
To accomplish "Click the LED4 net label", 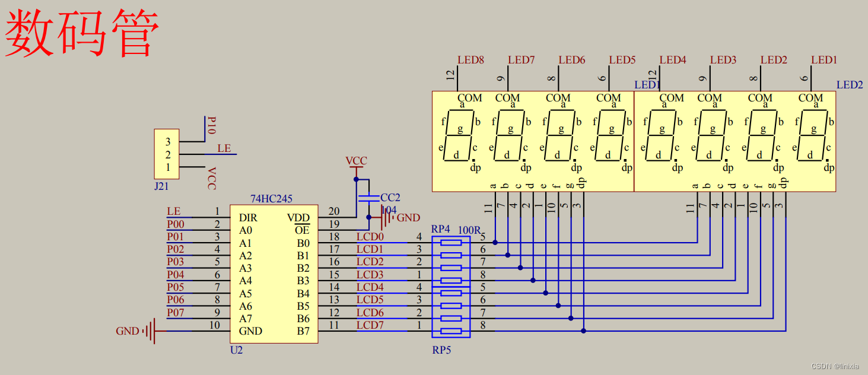I will pyautogui.click(x=673, y=60).
